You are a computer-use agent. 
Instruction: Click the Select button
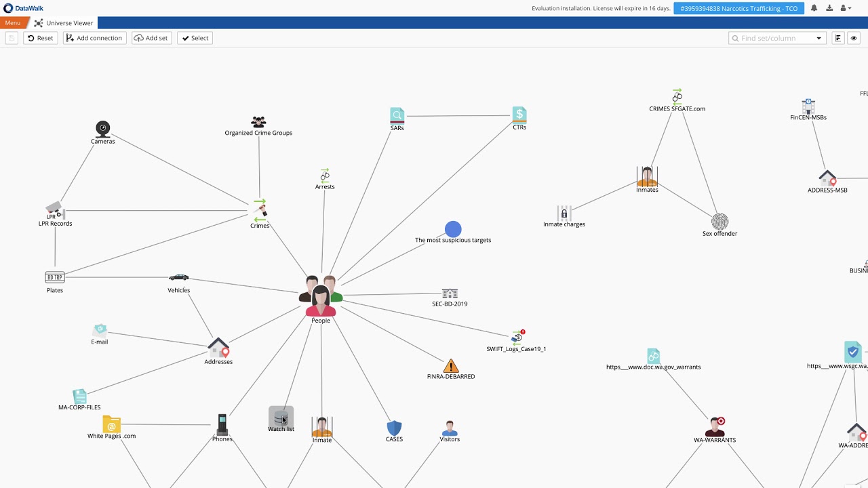click(x=195, y=38)
